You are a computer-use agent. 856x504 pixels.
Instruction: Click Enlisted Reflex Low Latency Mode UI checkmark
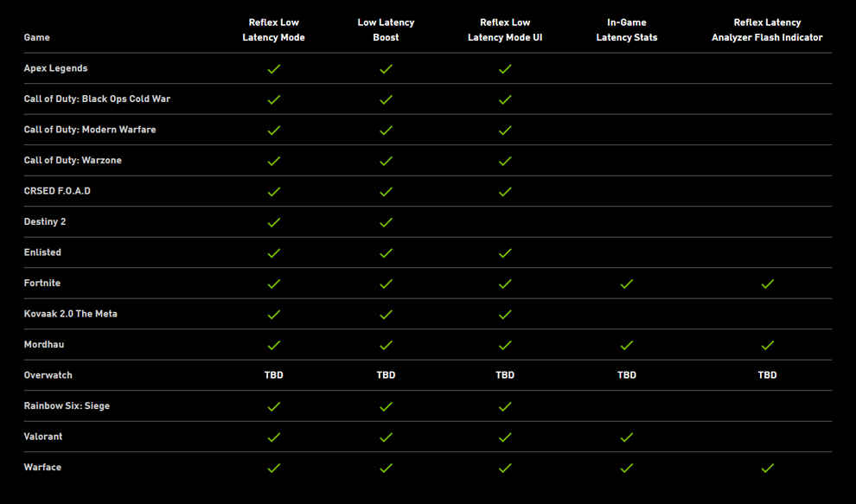click(505, 252)
